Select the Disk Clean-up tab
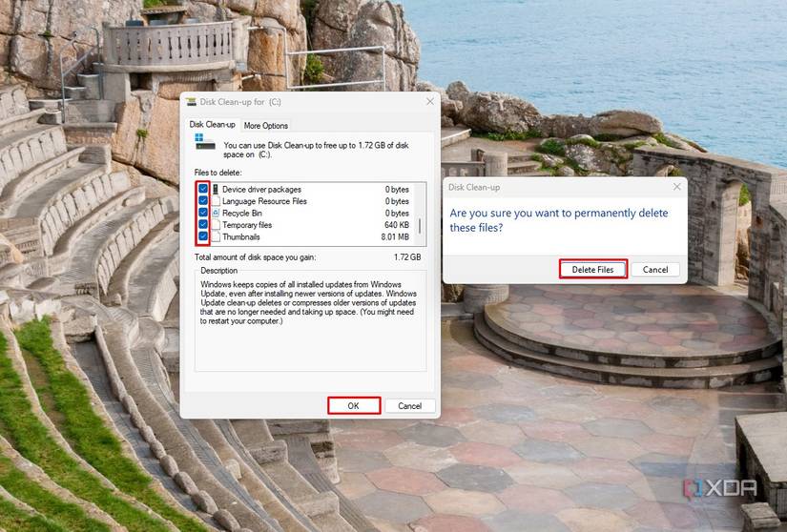The width and height of the screenshot is (787, 532). point(213,124)
